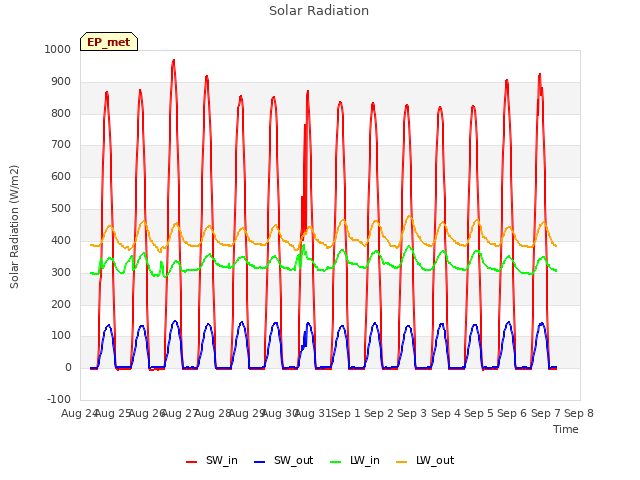Click the -100 y-axis tick label

click(59, 399)
